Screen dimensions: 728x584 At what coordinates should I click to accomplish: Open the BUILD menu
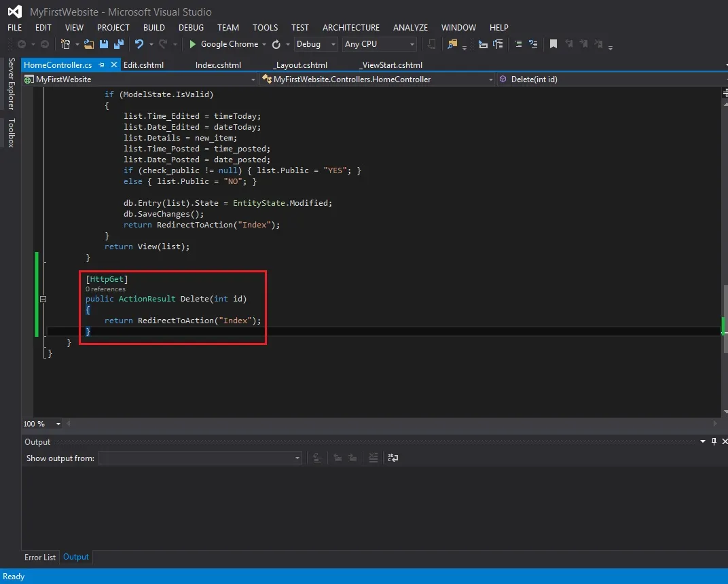pos(153,27)
